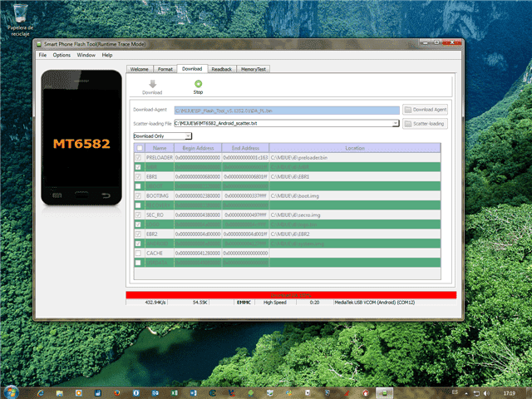532x399 pixels.
Task: Click the Download-Agent path field
Action: 287,111
